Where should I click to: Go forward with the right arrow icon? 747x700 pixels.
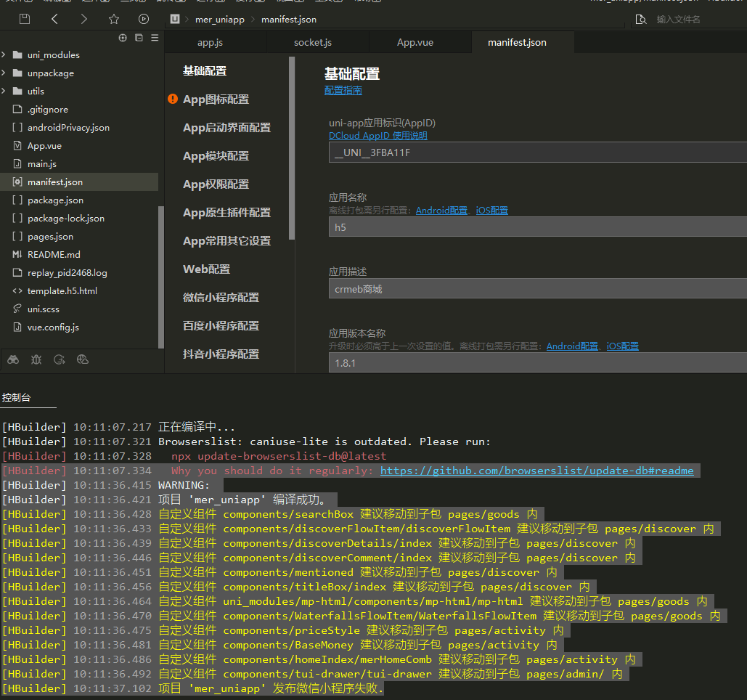(x=84, y=19)
